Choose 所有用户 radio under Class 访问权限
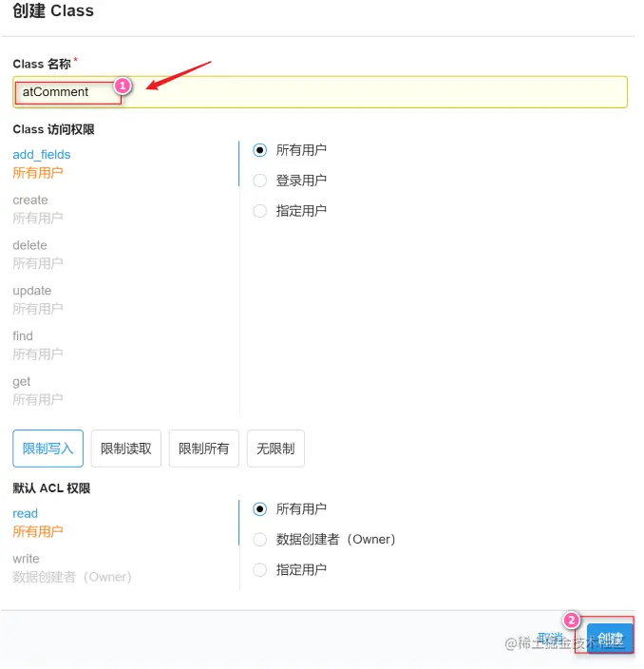This screenshot has width=644, height=669. coord(259,150)
